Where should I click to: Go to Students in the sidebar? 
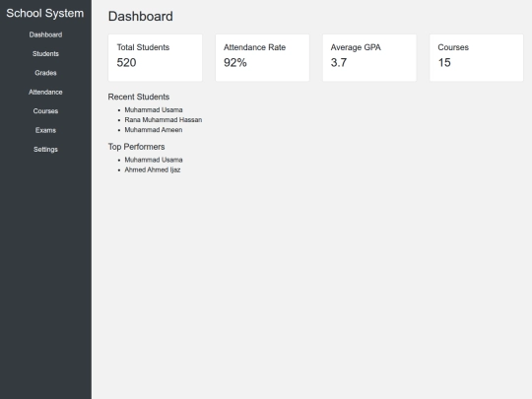pyautogui.click(x=45, y=53)
